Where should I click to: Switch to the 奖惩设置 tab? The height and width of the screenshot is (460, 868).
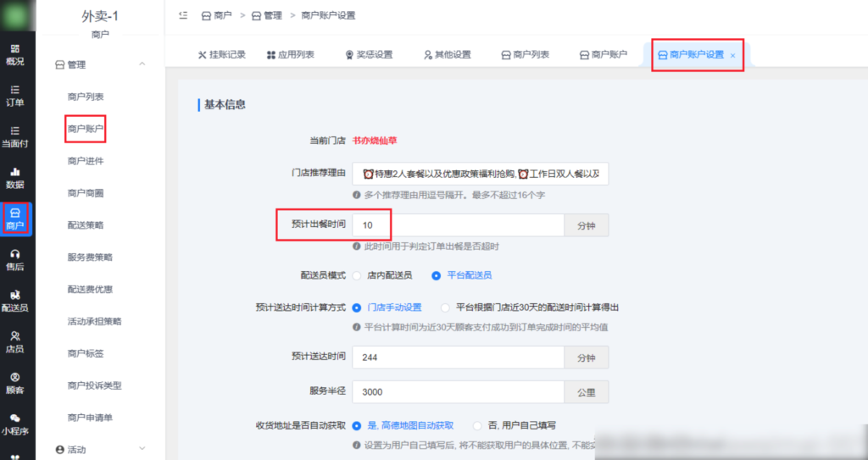(x=369, y=55)
